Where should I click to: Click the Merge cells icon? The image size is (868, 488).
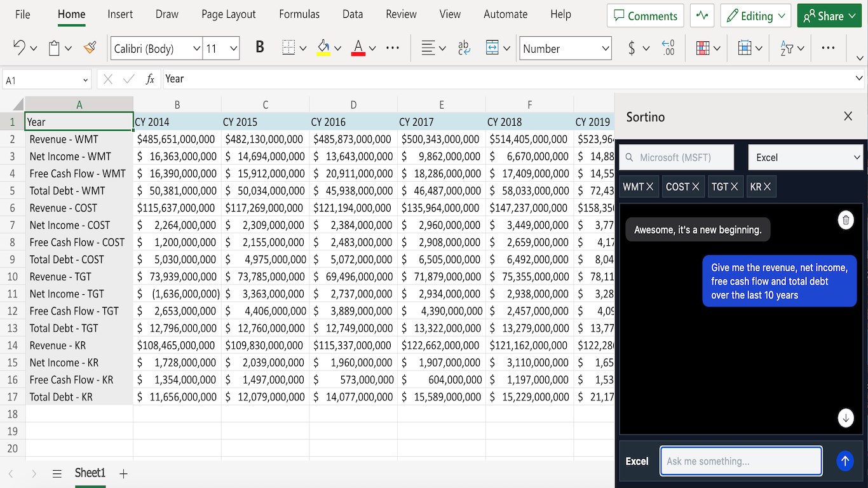point(492,48)
